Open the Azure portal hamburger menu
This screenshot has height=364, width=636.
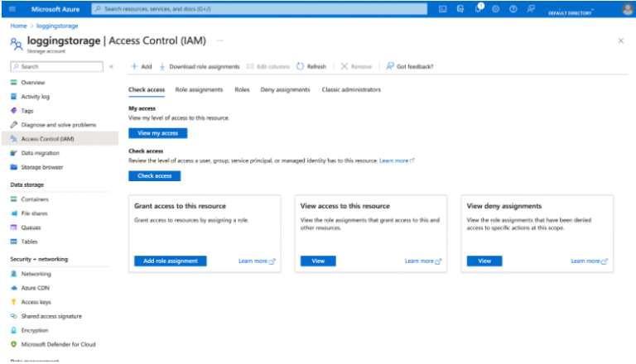pyautogui.click(x=12, y=9)
